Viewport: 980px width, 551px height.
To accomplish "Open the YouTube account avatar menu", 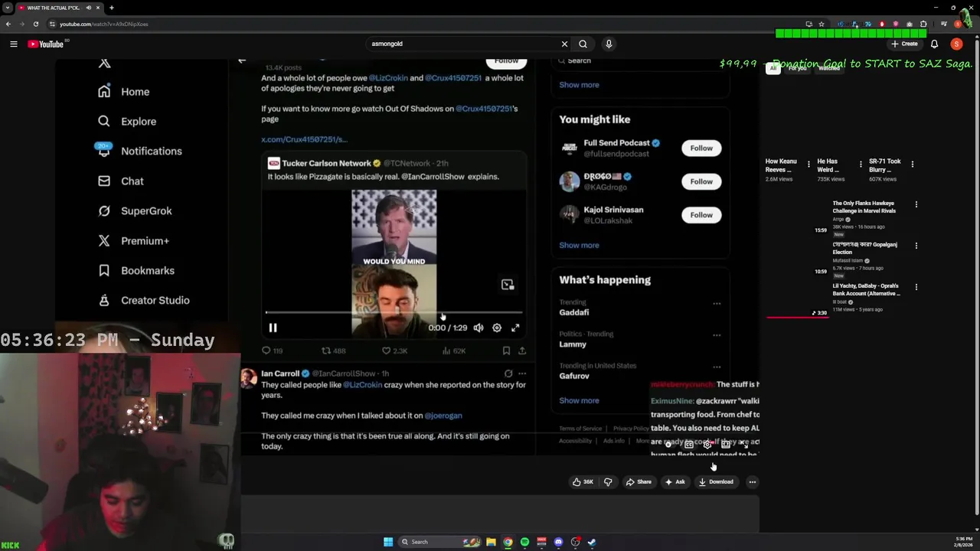I will [956, 44].
